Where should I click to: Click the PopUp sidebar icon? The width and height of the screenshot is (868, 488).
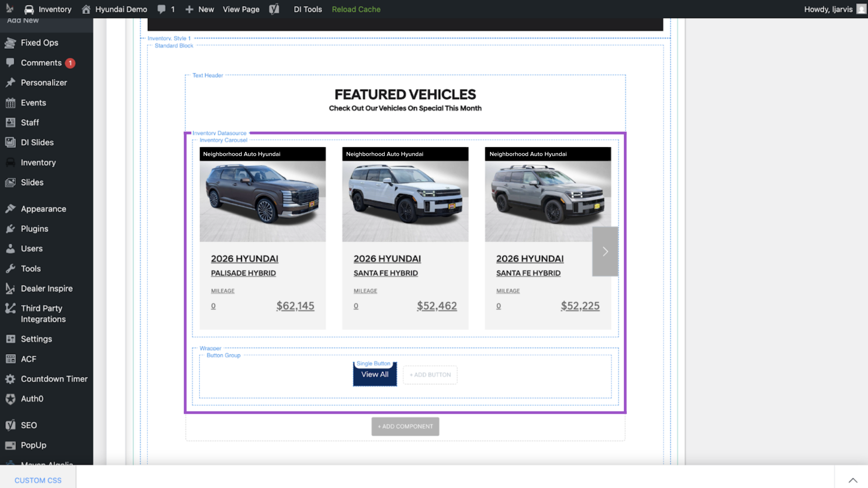click(11, 445)
